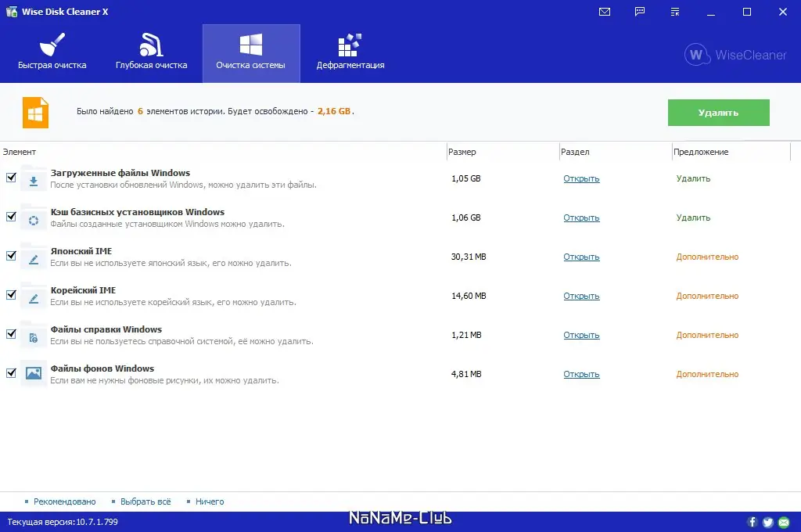Uncheck Загруженные файлы Windows checkbox

[x=11, y=178]
